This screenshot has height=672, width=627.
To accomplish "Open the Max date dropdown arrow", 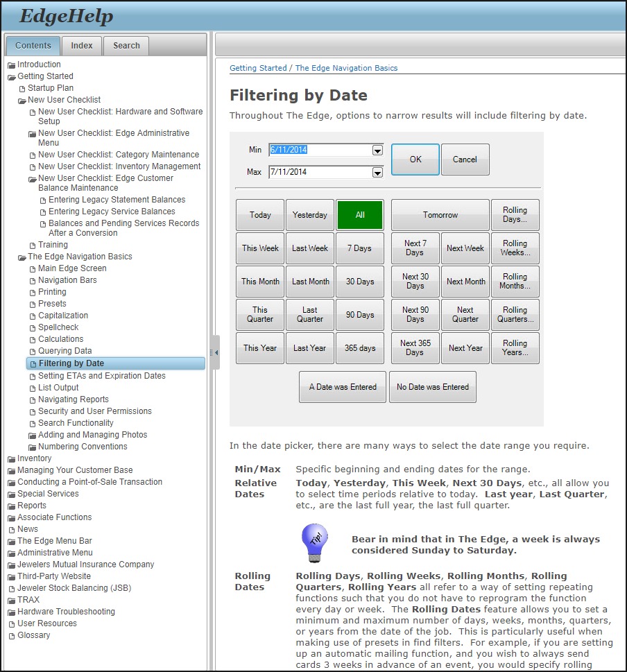I will click(377, 173).
